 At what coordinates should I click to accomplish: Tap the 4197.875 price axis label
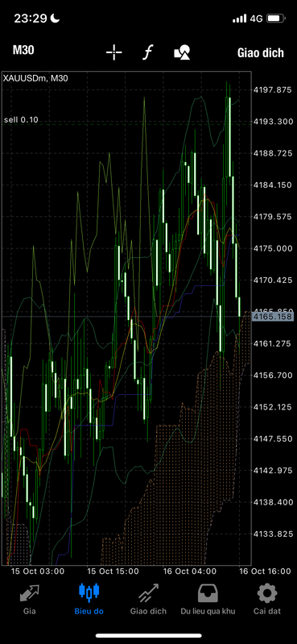pyautogui.click(x=272, y=90)
